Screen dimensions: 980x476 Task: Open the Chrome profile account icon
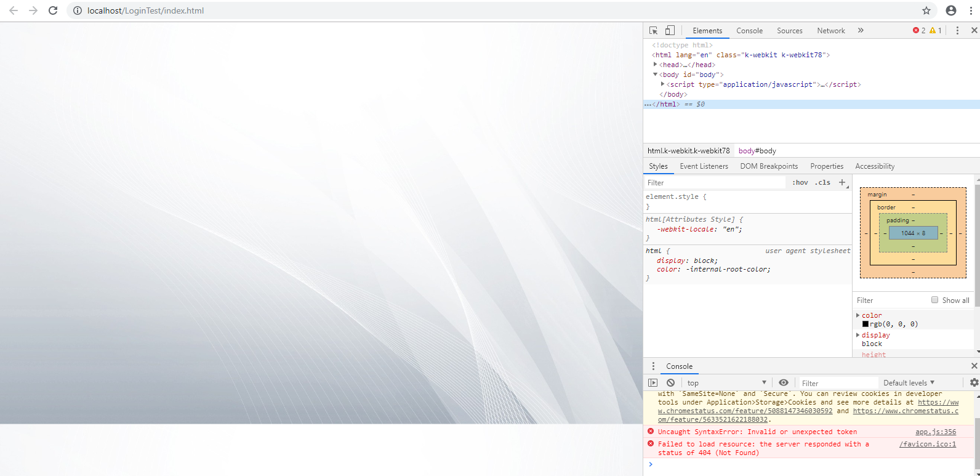(x=951, y=10)
